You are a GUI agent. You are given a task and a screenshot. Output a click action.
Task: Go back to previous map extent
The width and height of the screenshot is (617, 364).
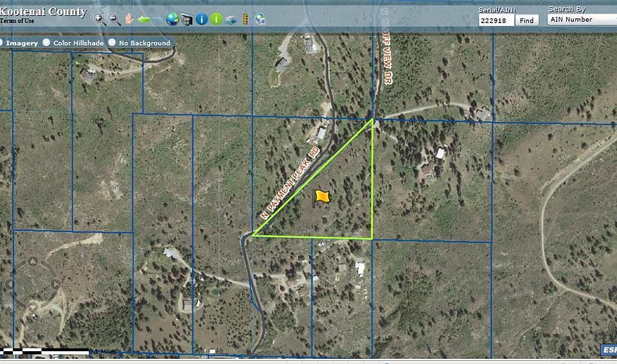coord(143,19)
